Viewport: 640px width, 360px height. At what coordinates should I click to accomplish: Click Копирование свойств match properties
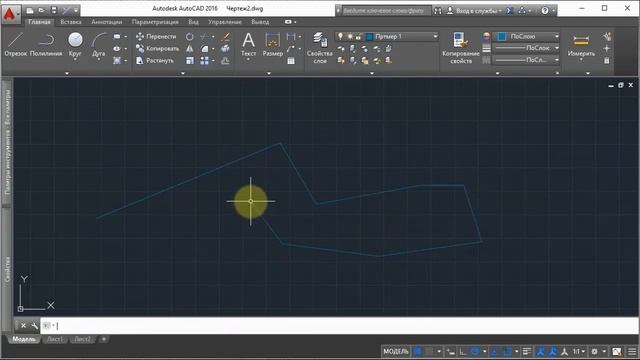click(461, 48)
